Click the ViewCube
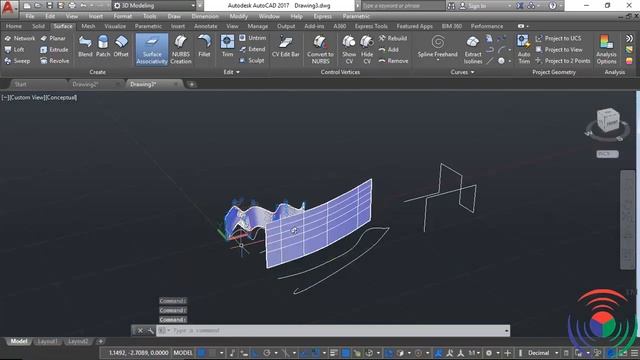Image resolution: width=640 pixels, height=360 pixels. (608, 120)
